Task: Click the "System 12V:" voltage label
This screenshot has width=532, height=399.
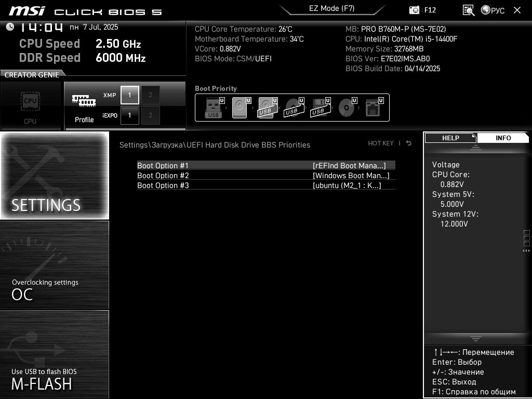Action: (455, 214)
